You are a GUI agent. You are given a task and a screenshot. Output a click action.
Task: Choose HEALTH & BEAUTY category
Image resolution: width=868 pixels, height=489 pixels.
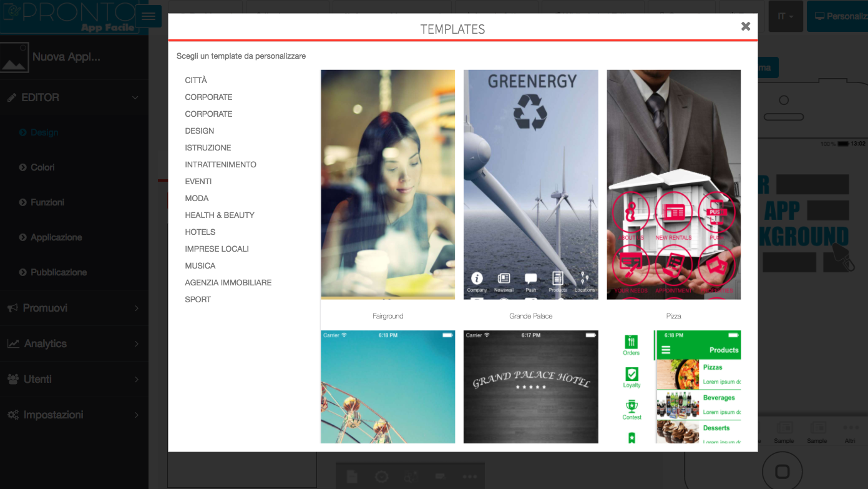[x=220, y=215]
